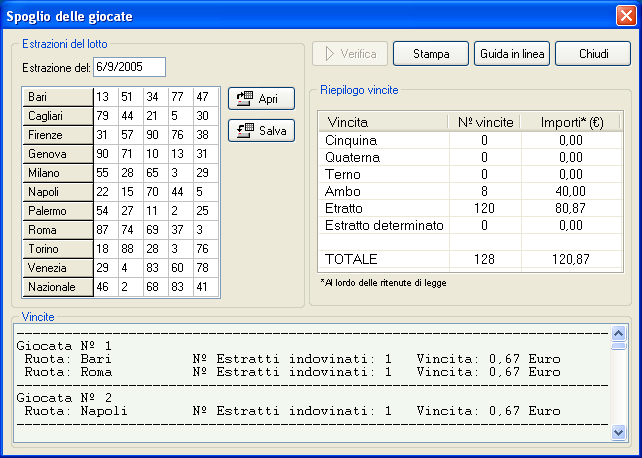
Task: Click the Ruota: Roma result line
Action: click(x=292, y=372)
